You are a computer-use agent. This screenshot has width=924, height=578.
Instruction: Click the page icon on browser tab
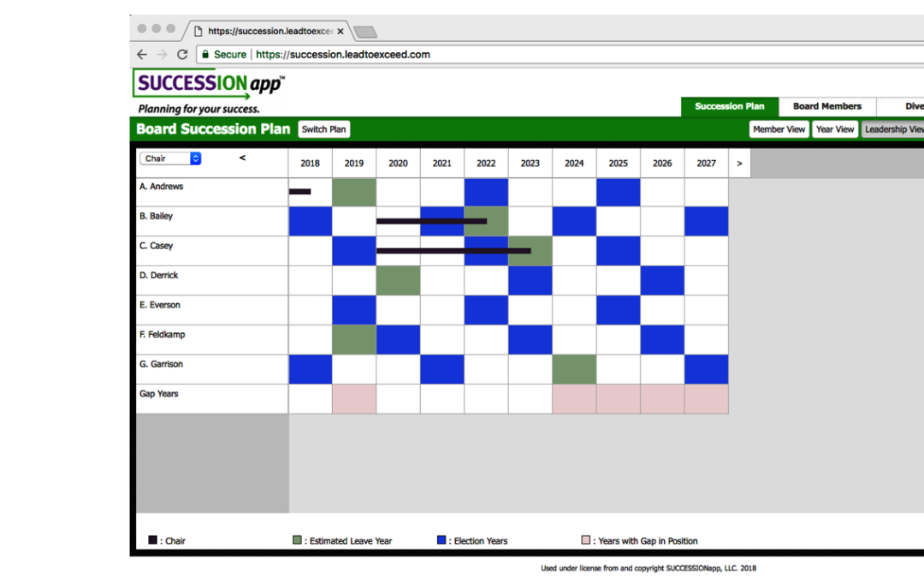pyautogui.click(x=198, y=32)
